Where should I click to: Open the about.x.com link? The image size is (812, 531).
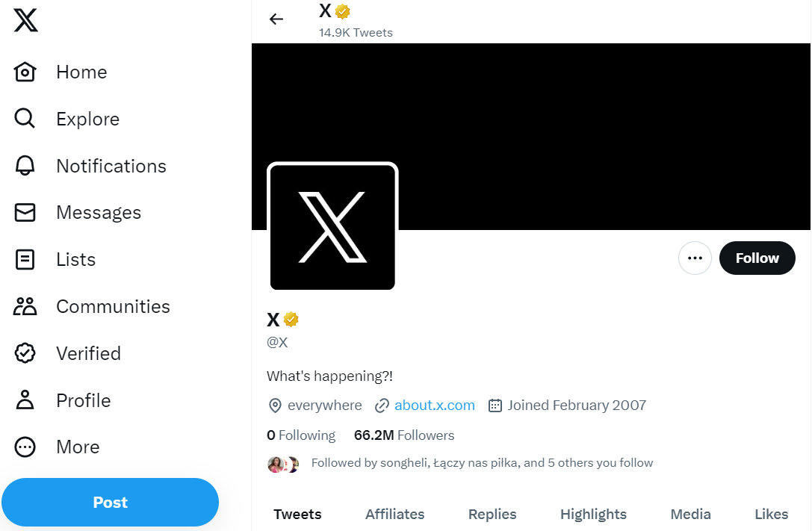tap(435, 405)
